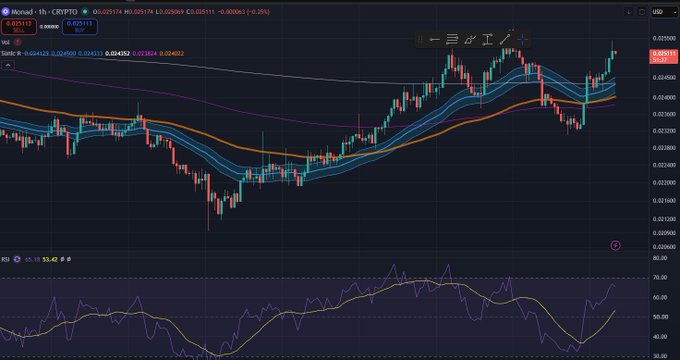Select the RSI indicator label
The height and width of the screenshot is (360, 680).
(x=5, y=259)
